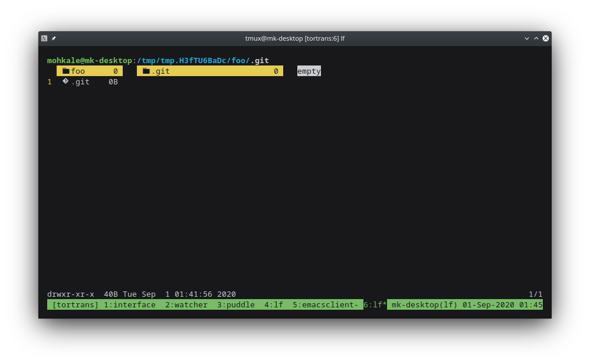Switch to tmux window 4:lf

pos(274,304)
